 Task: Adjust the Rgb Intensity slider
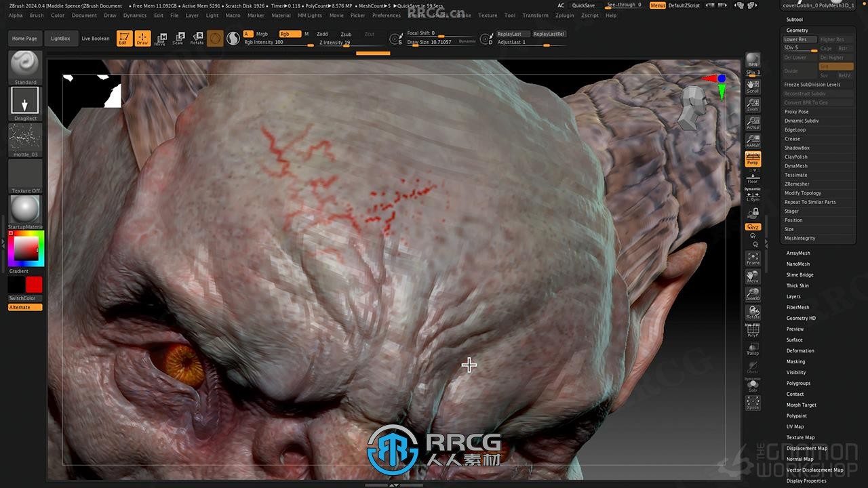click(278, 43)
